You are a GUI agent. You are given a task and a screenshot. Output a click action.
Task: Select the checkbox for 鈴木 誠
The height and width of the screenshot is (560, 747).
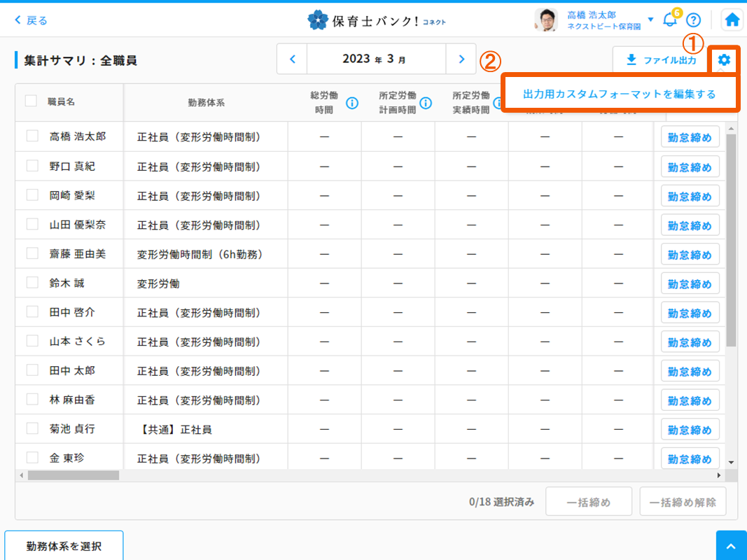tap(32, 283)
